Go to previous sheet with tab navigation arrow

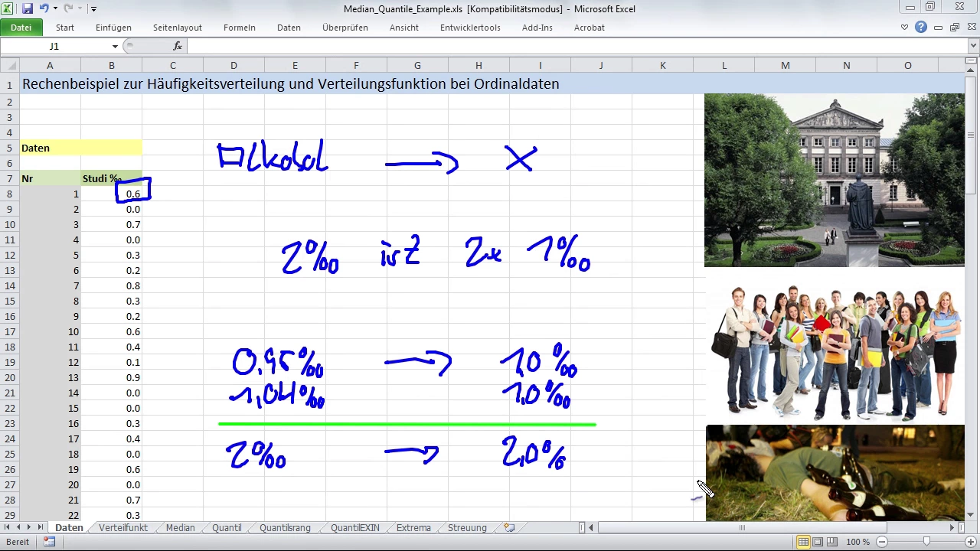(19, 528)
